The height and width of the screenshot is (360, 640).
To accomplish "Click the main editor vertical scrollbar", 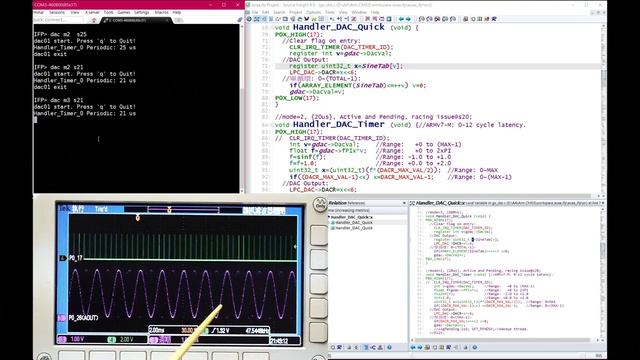I will [603, 108].
